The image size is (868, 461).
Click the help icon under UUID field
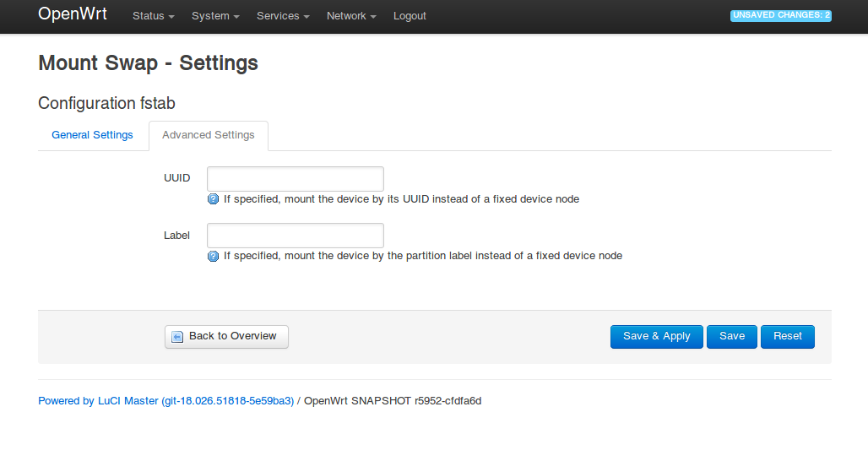pos(213,199)
